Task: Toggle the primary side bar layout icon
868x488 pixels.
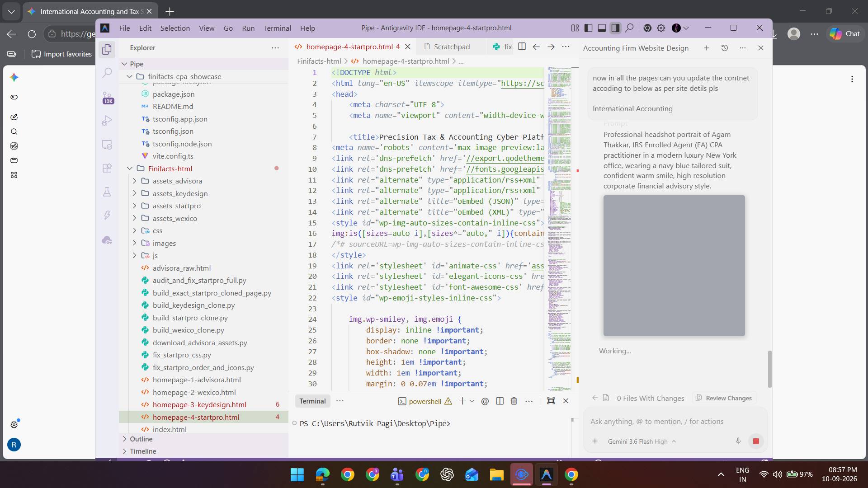Action: 588,28
